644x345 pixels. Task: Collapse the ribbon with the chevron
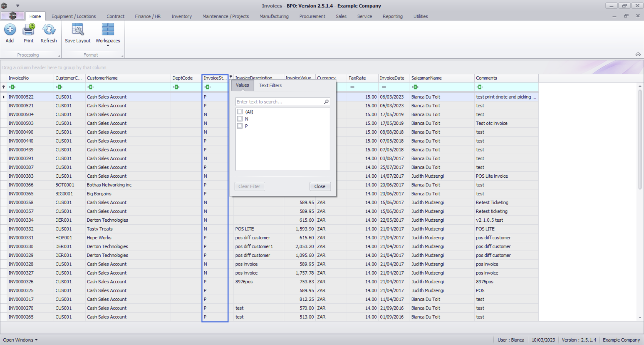[638, 54]
